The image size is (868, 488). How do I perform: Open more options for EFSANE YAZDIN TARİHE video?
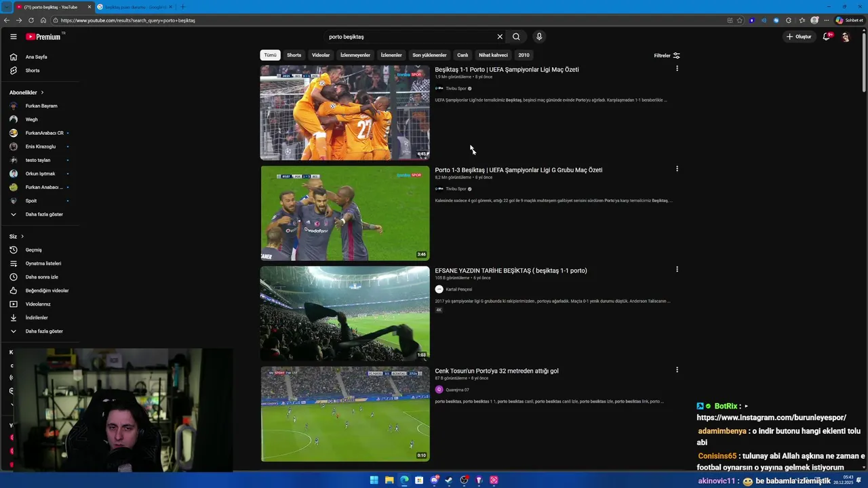click(x=677, y=269)
